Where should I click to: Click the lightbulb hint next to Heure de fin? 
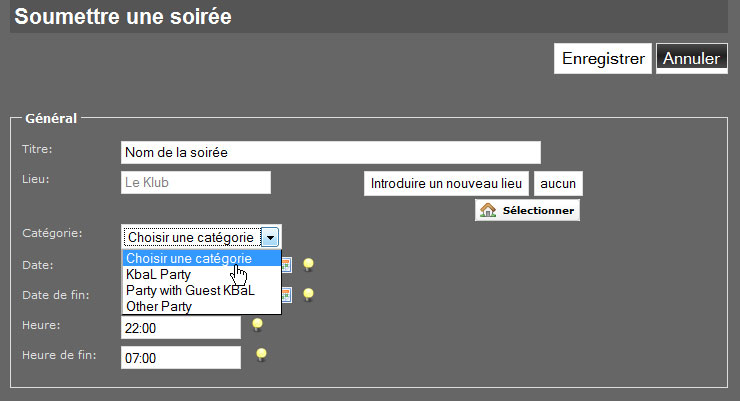[261, 354]
